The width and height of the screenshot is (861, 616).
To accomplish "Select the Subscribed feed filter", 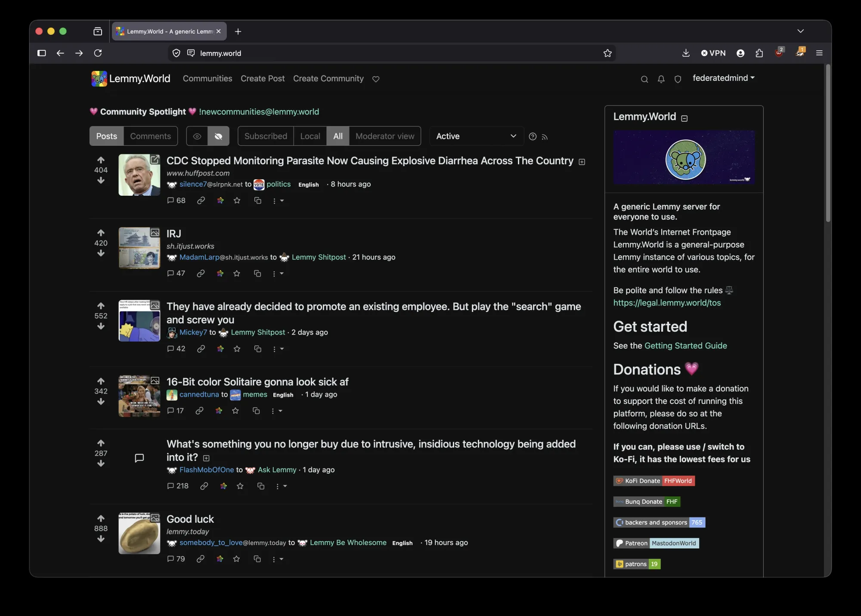I will (x=266, y=136).
